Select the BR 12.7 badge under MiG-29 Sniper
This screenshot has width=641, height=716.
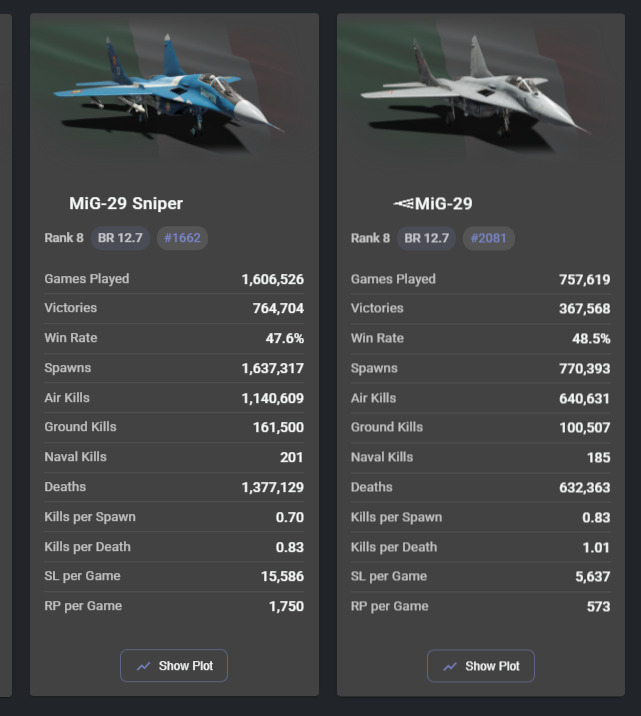pyautogui.click(x=120, y=239)
